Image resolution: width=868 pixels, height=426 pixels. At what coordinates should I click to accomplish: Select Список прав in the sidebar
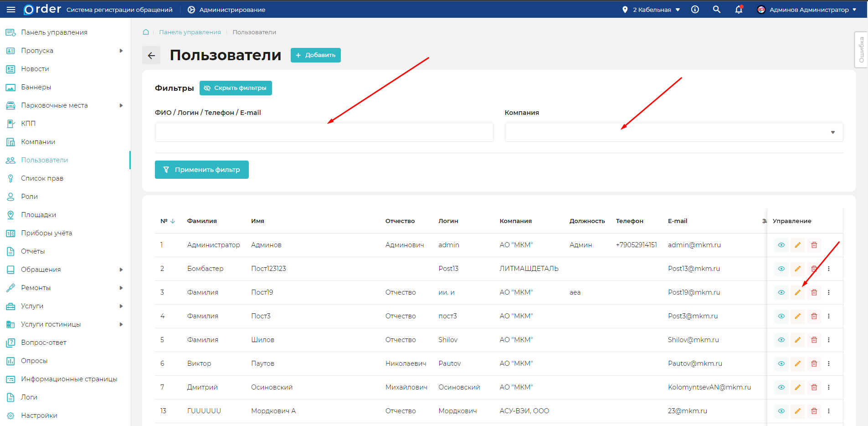tap(42, 178)
